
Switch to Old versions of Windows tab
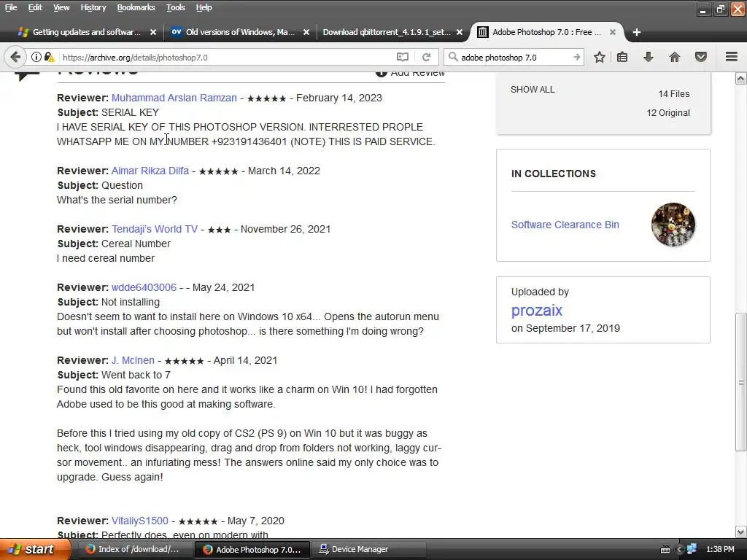[x=239, y=32]
